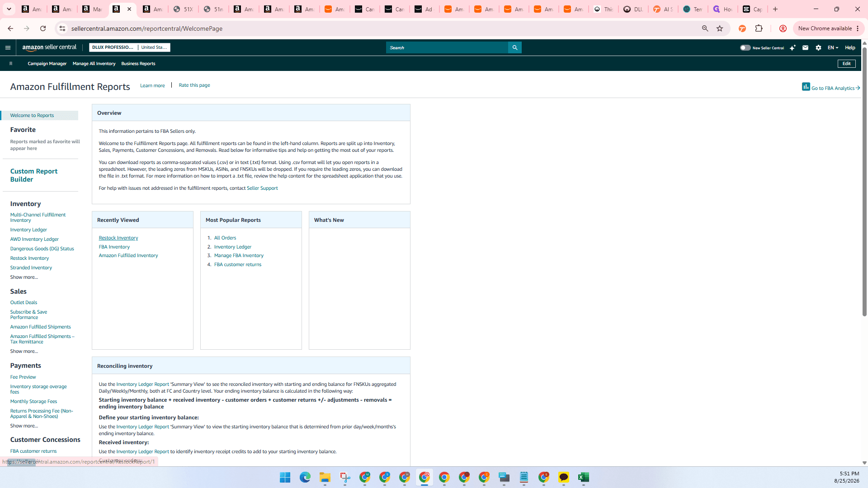Open the Rate this page link

(x=194, y=85)
